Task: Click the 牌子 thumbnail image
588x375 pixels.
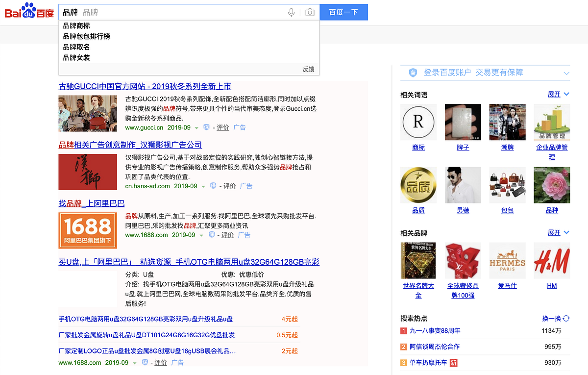Action: [x=463, y=122]
